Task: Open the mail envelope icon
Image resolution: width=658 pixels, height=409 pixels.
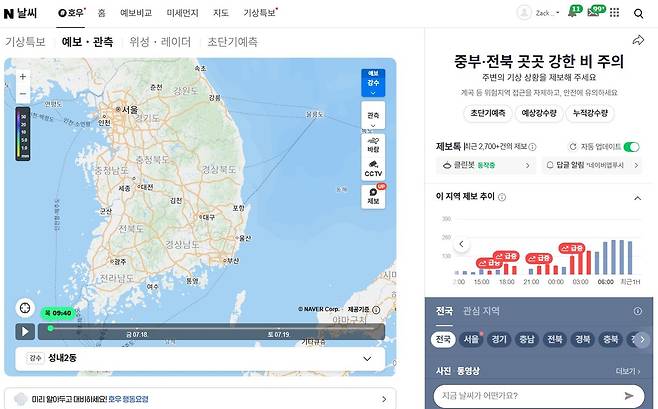Action: (x=593, y=12)
